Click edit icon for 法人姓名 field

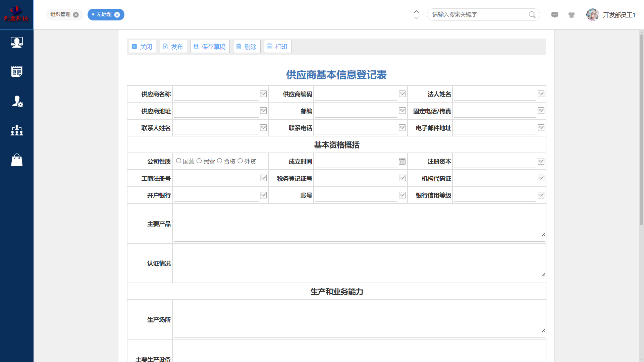[x=541, y=94]
